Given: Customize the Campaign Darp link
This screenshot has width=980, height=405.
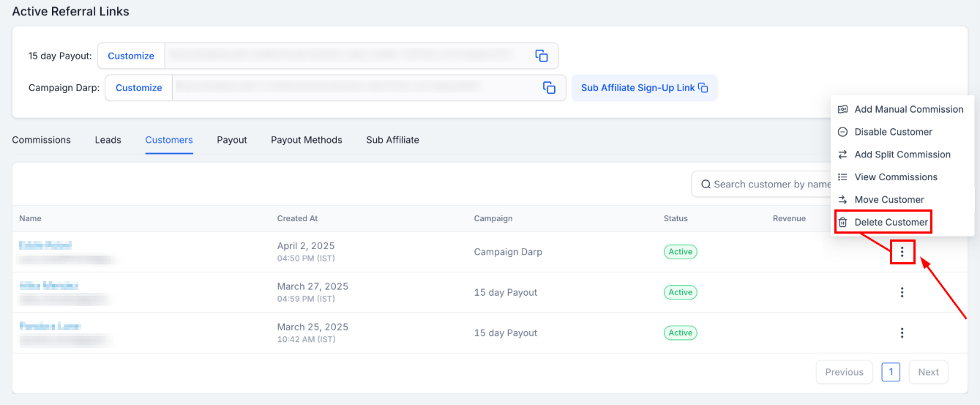Looking at the screenshot, I should [138, 88].
